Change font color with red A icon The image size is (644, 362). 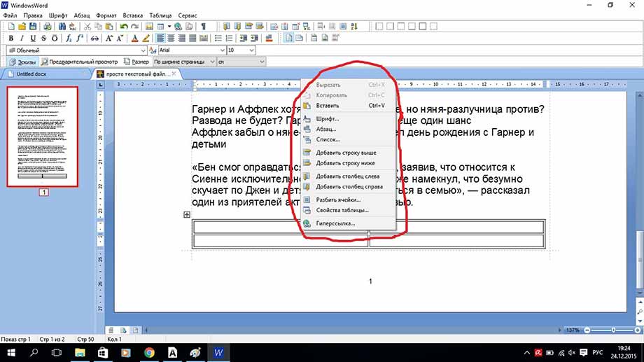coord(134,39)
